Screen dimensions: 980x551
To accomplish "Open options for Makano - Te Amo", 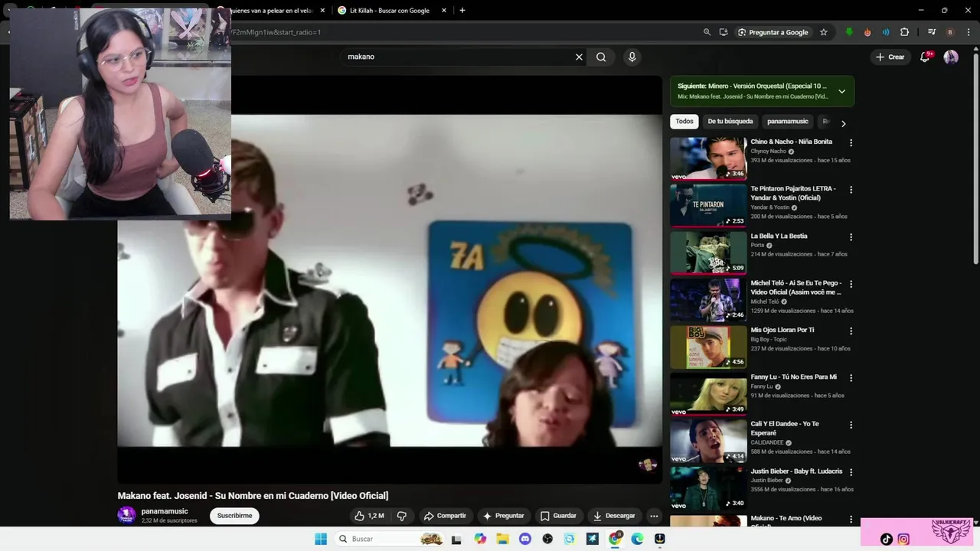I will point(851,520).
